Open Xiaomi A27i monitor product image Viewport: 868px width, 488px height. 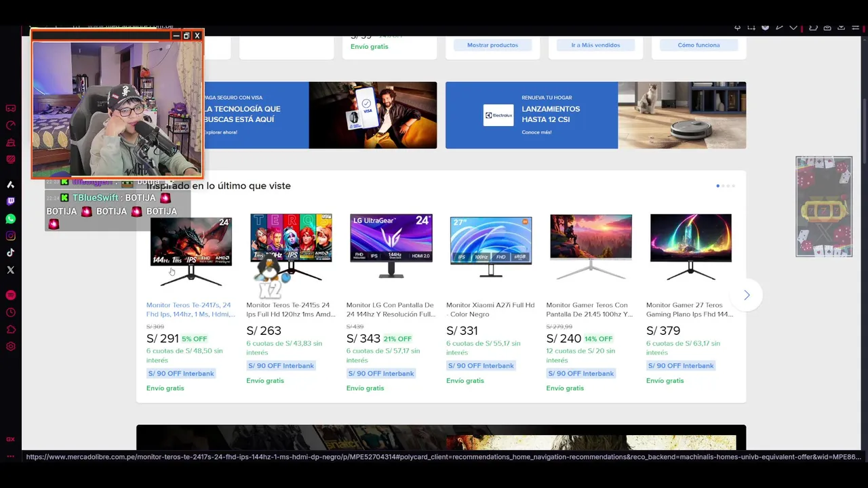pyautogui.click(x=491, y=247)
